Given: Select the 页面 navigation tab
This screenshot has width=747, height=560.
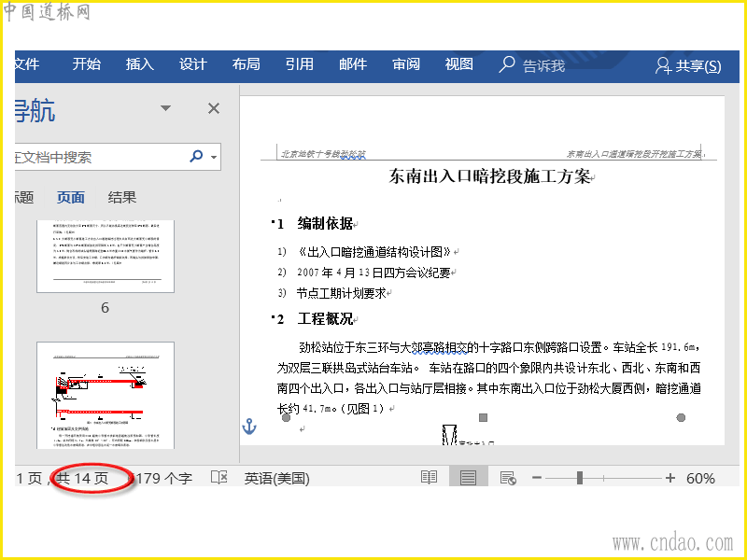Looking at the screenshot, I should point(71,197).
